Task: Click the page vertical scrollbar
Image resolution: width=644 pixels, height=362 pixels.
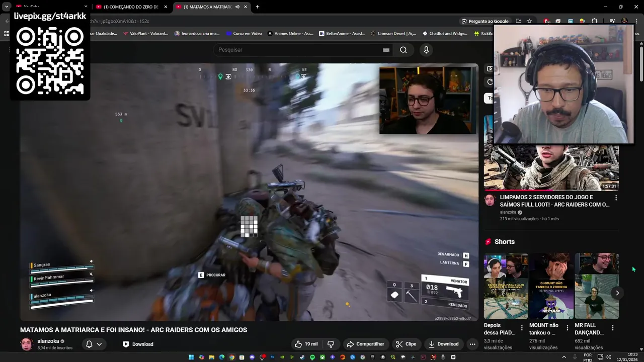Action: coord(641,63)
